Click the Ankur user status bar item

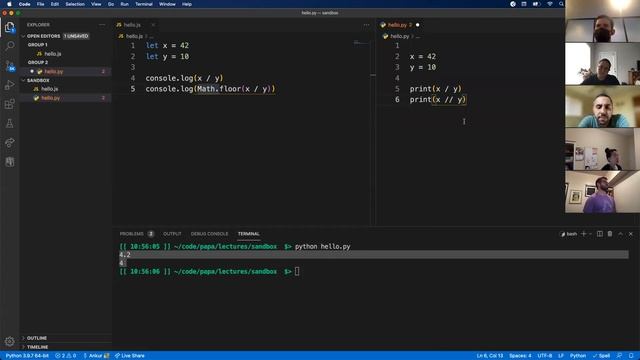pos(96,356)
